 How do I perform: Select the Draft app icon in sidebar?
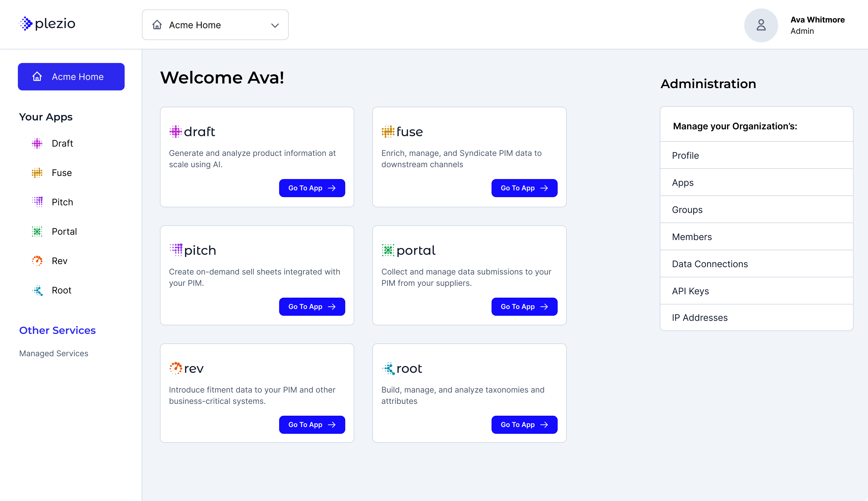(38, 143)
